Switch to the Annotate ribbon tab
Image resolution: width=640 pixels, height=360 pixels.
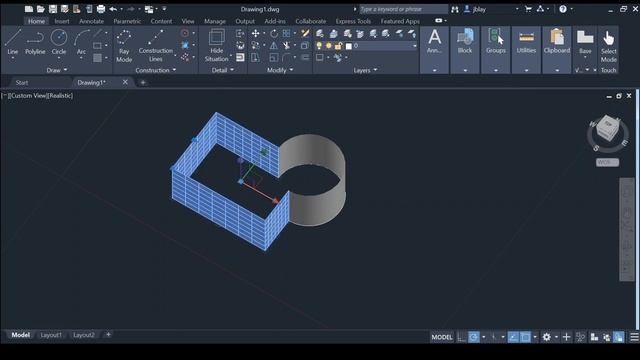[91, 21]
